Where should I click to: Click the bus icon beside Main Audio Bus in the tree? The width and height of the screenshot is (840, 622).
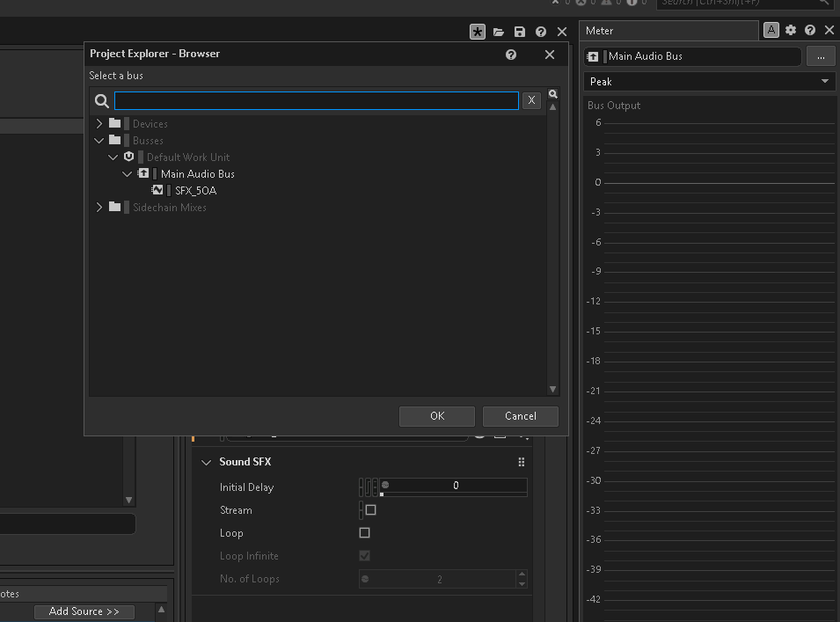(143, 173)
